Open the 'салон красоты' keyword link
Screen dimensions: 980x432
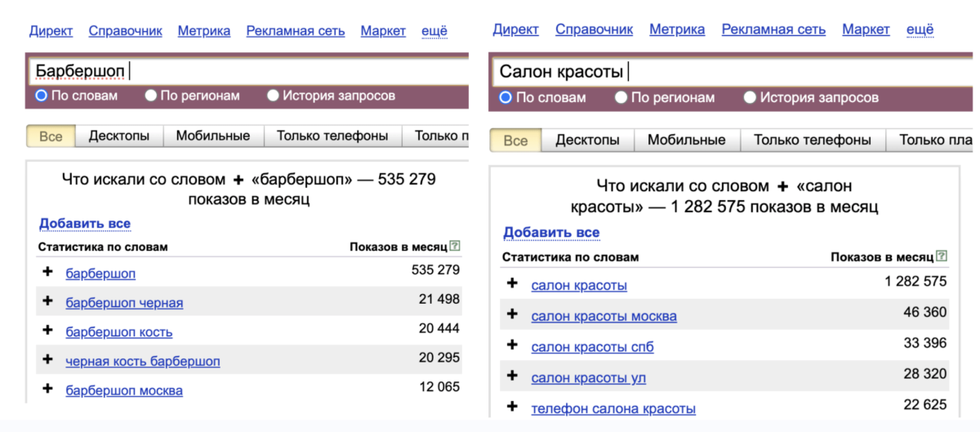click(x=579, y=286)
